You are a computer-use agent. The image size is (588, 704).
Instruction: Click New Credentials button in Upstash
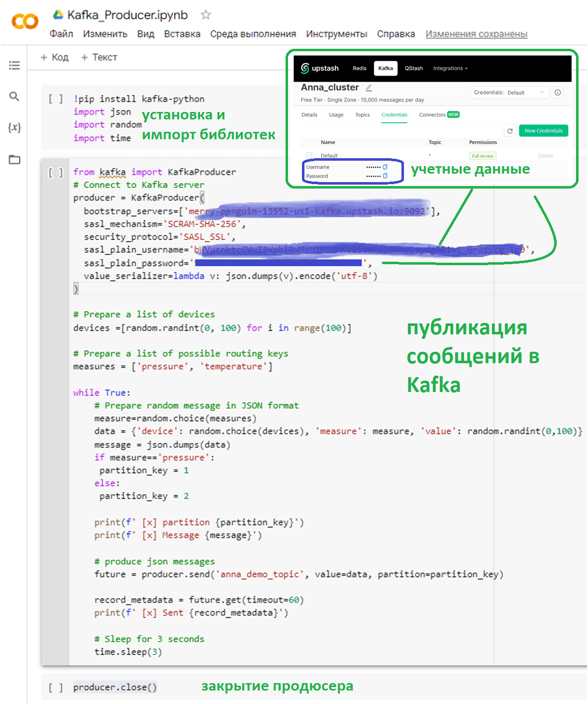[x=543, y=131]
